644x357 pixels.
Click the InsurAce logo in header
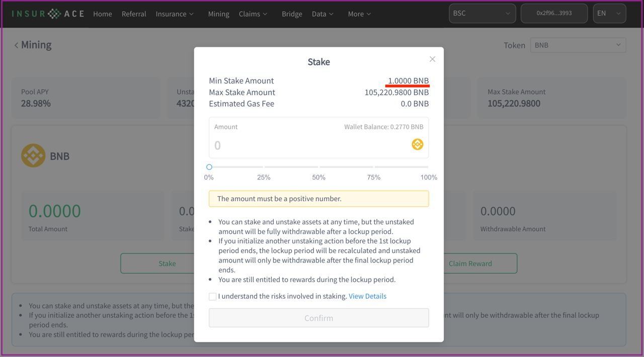[x=48, y=14]
